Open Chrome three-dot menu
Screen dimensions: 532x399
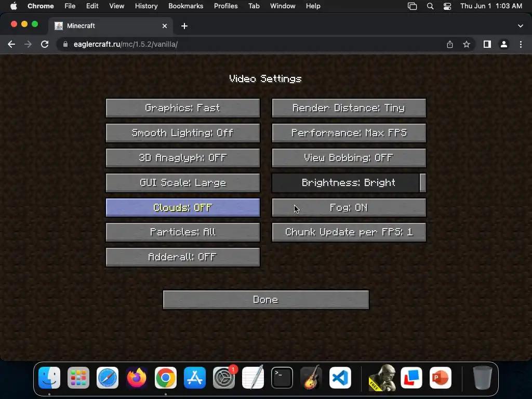coord(521,44)
